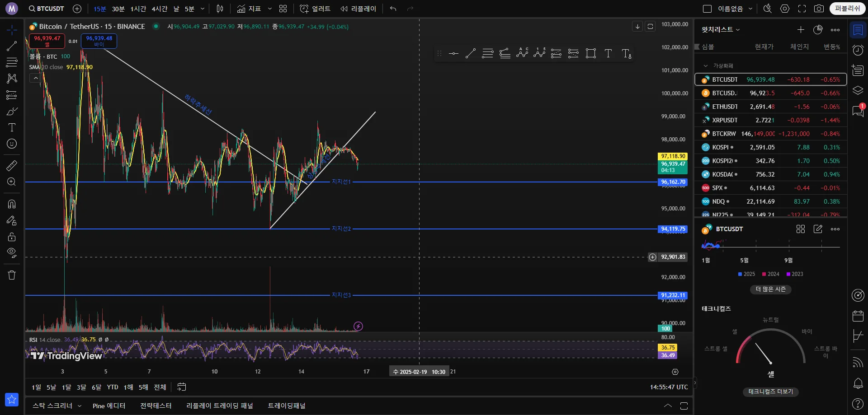Open the 전략테스터 tab
Screen dimensions: 868x415
[x=156, y=406]
